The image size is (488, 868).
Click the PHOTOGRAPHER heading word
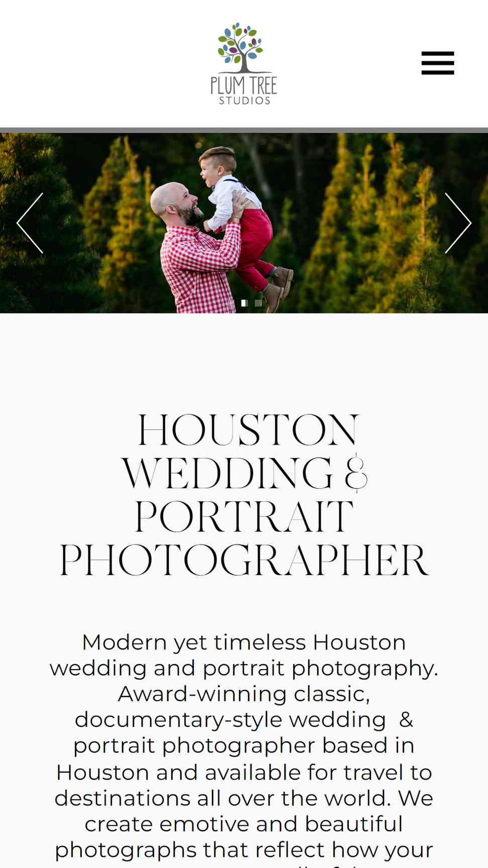pyautogui.click(x=244, y=561)
